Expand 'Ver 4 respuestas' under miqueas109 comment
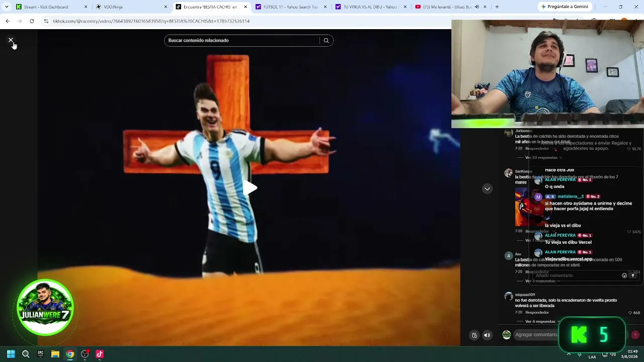The width and height of the screenshot is (644, 362). click(542, 322)
